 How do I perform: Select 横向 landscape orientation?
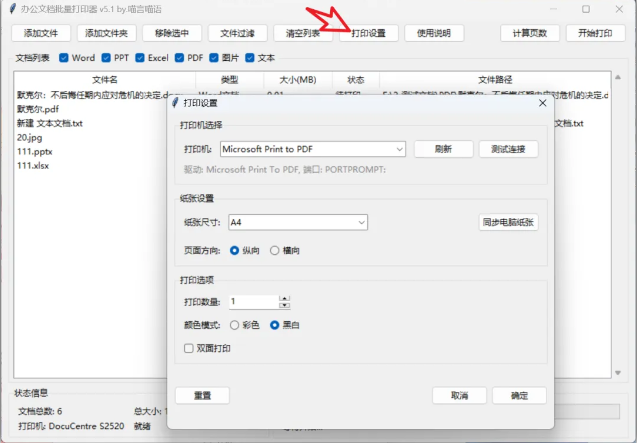point(275,250)
